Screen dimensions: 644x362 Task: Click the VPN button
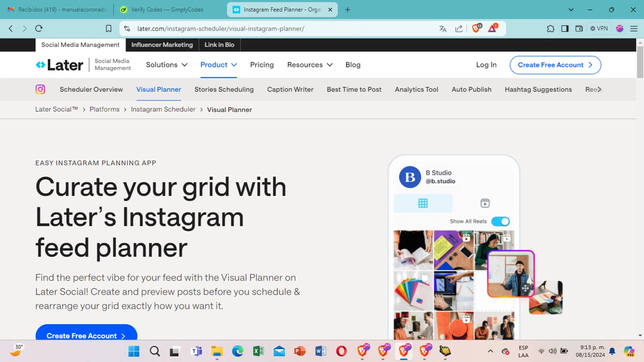click(599, 28)
